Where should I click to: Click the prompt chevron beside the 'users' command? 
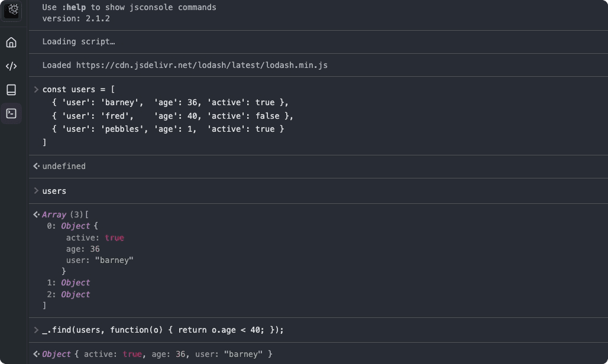[36, 191]
